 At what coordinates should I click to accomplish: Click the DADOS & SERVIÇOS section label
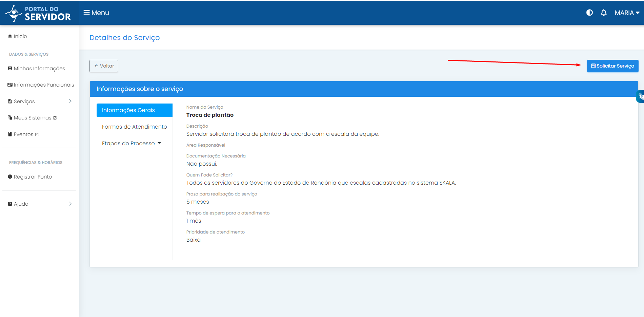tap(29, 54)
